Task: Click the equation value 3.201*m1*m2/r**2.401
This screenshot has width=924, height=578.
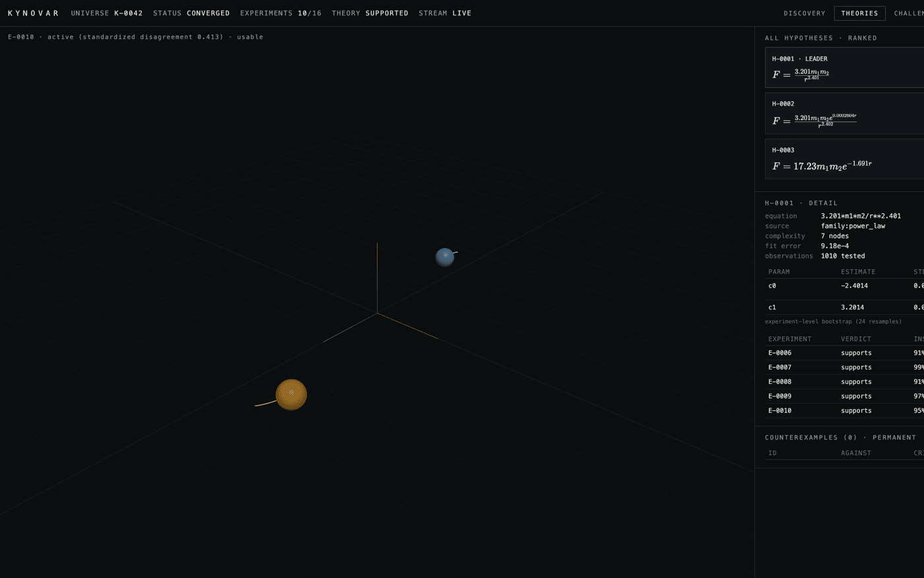Action: (861, 216)
